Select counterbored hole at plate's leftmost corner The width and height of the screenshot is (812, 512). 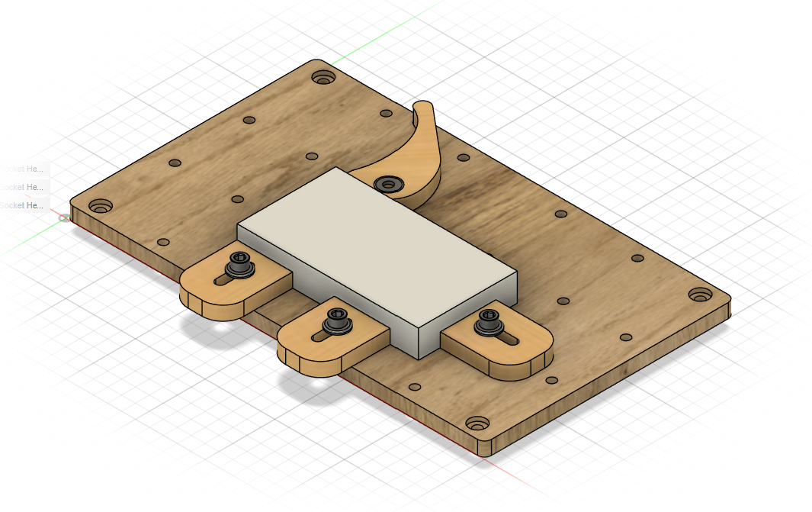(100, 207)
